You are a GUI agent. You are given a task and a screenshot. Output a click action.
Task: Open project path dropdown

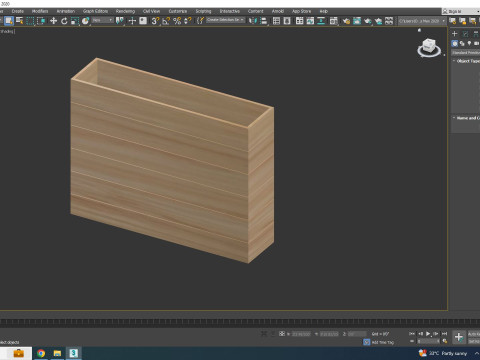pos(422,21)
